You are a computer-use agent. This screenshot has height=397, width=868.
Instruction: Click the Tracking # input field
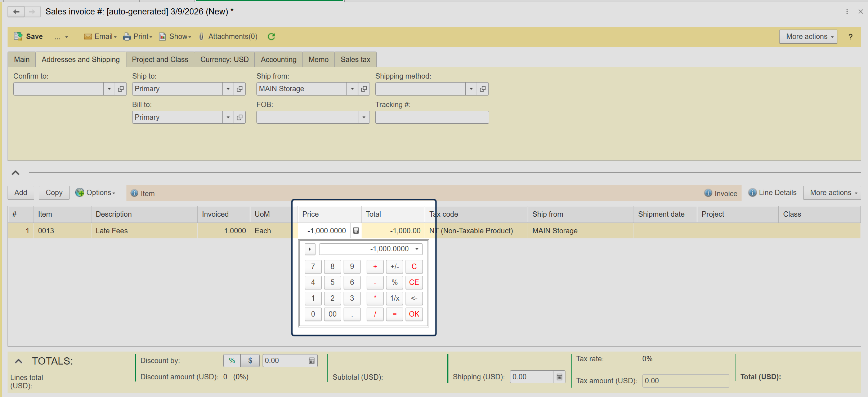tap(432, 117)
